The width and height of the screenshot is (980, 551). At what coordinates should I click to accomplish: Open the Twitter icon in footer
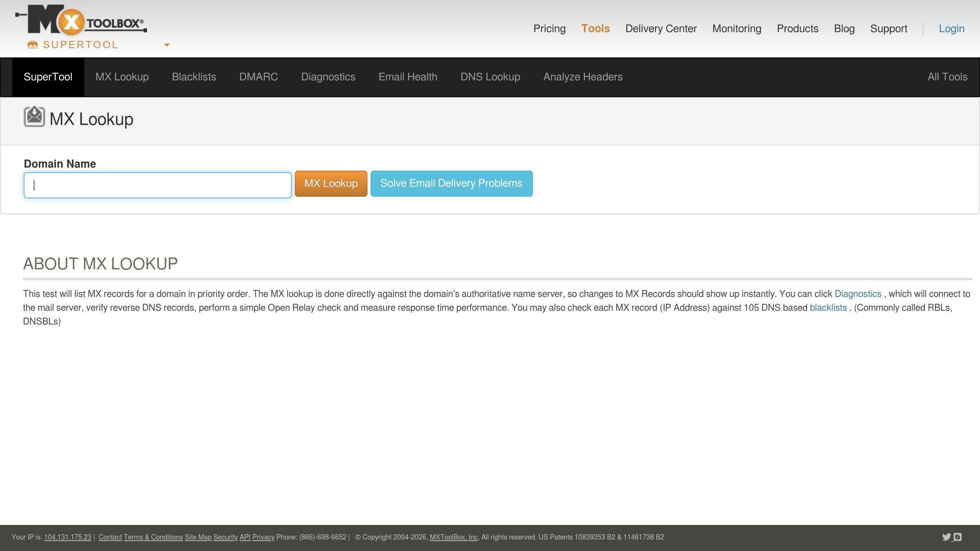pyautogui.click(x=946, y=537)
